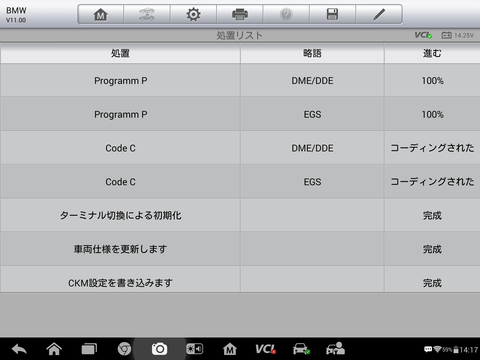Open vehicle diagnostics car shortcut icon
Image resolution: width=480 pixels, height=360 pixels.
(x=301, y=349)
